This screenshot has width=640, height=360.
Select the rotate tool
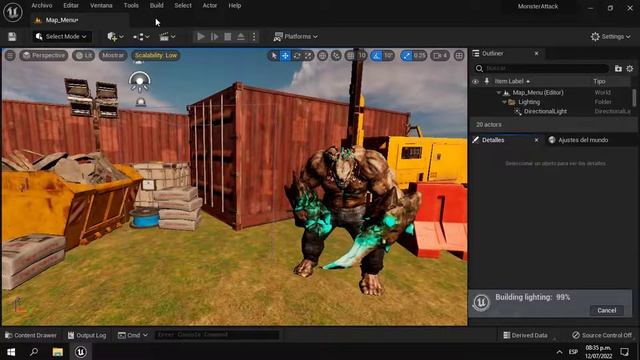pyautogui.click(x=297, y=56)
